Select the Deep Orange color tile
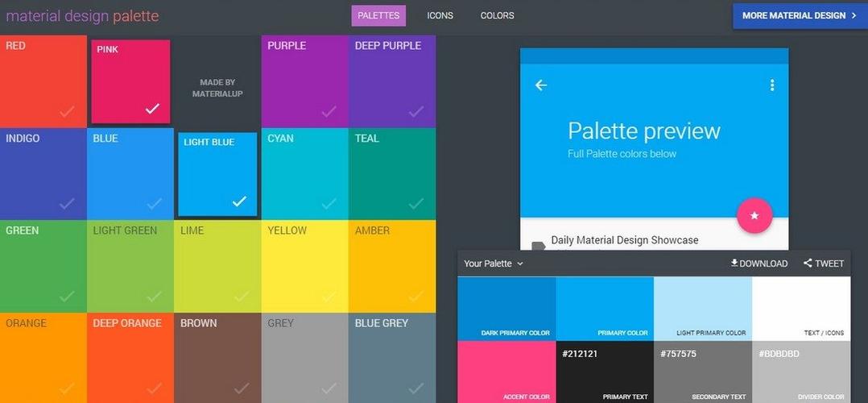The image size is (868, 403). [x=130, y=358]
